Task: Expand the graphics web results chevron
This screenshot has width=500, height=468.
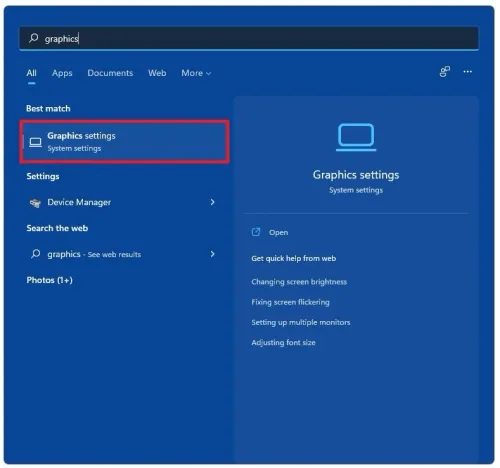Action: coord(212,254)
